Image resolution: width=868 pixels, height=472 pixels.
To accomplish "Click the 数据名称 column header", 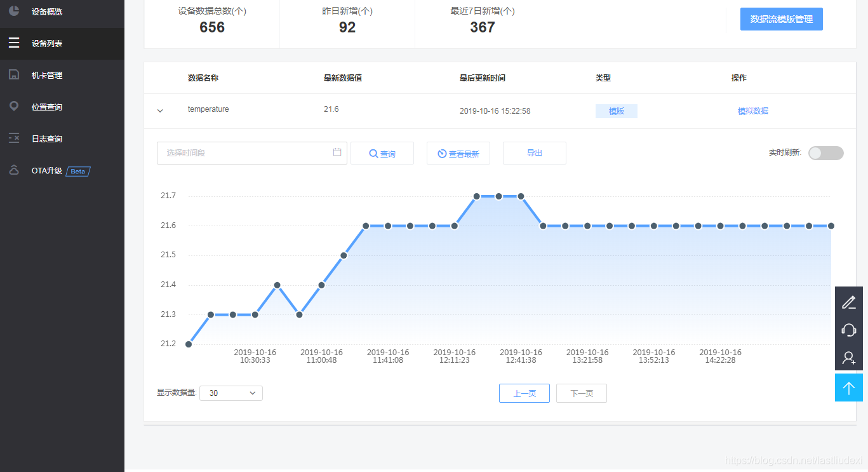I will (x=203, y=78).
